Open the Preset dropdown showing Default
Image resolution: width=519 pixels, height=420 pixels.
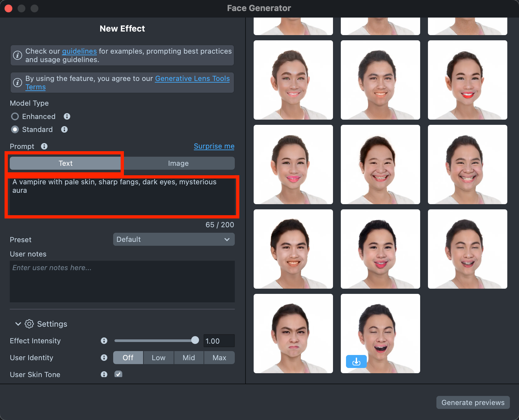(x=174, y=239)
